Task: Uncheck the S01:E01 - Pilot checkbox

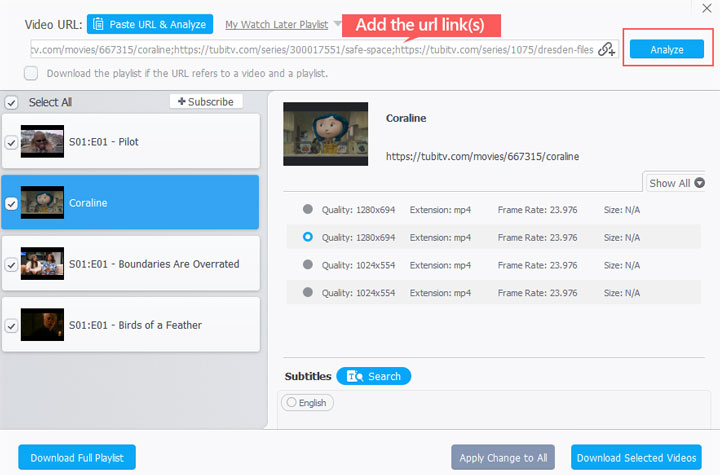Action: click(x=11, y=142)
